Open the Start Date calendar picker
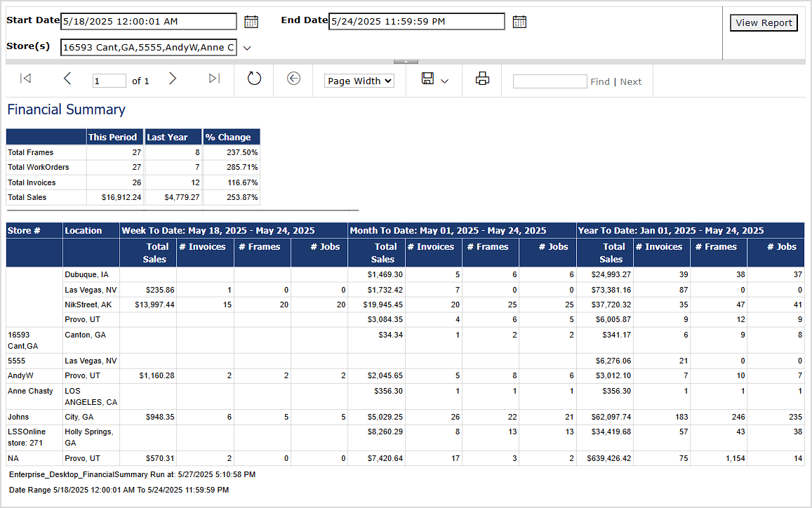 [x=251, y=21]
